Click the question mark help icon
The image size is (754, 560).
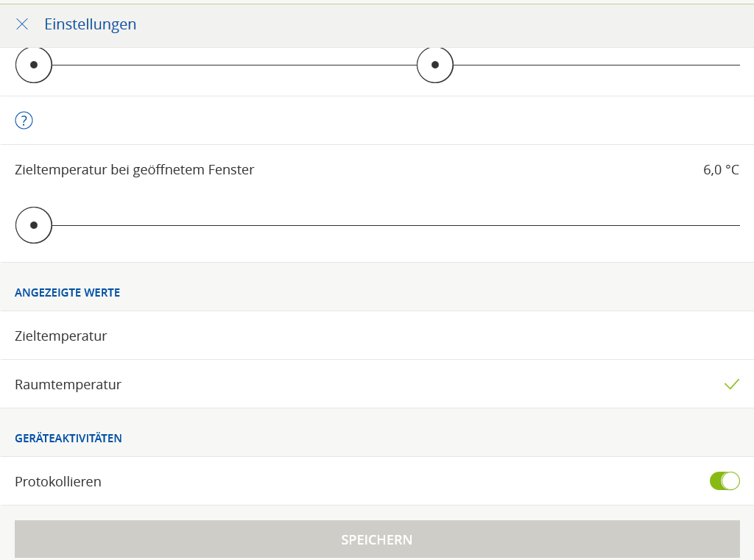(x=24, y=121)
